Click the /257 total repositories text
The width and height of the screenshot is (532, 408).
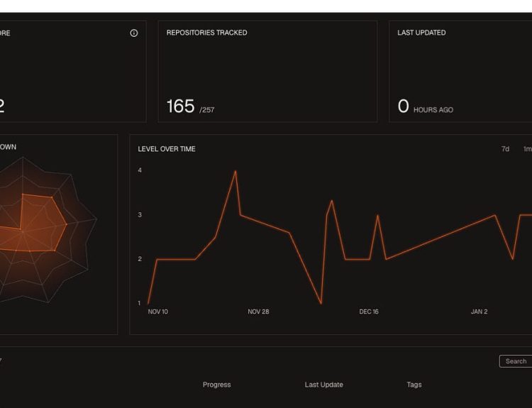206,110
